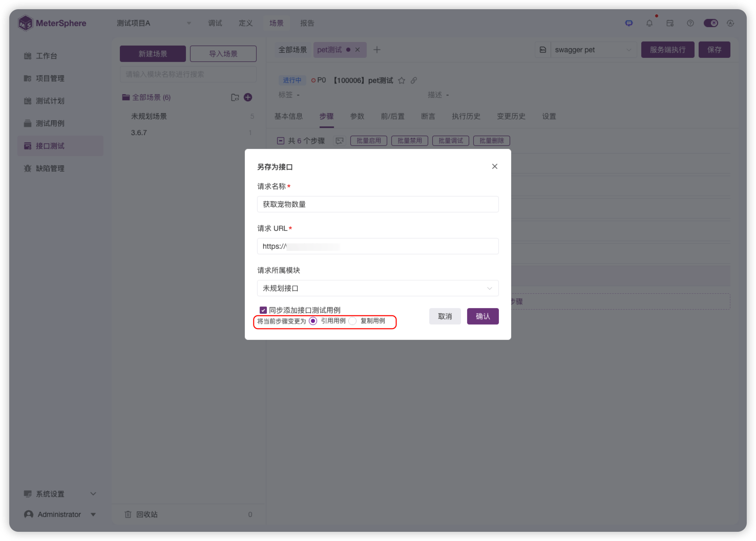Focus the 请求名称 input field
The width and height of the screenshot is (756, 541).
tap(378, 204)
